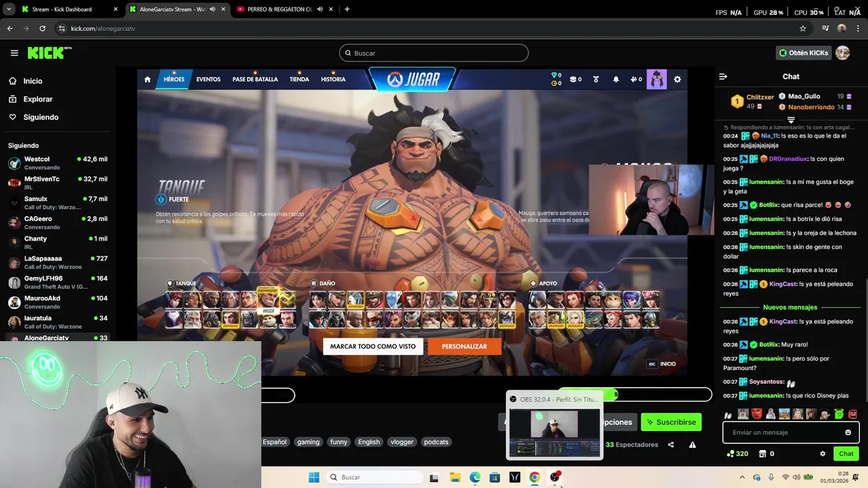868x488 pixels.
Task: Select TIENDA tab in Overwatch menu
Action: click(299, 79)
